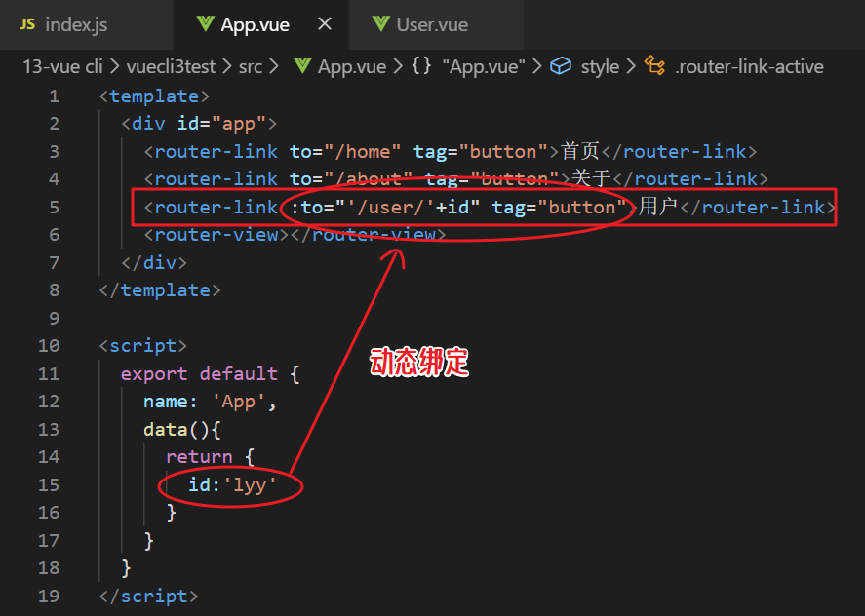
Task: Click the closing </template> tag on line 8
Action: pyautogui.click(x=160, y=290)
